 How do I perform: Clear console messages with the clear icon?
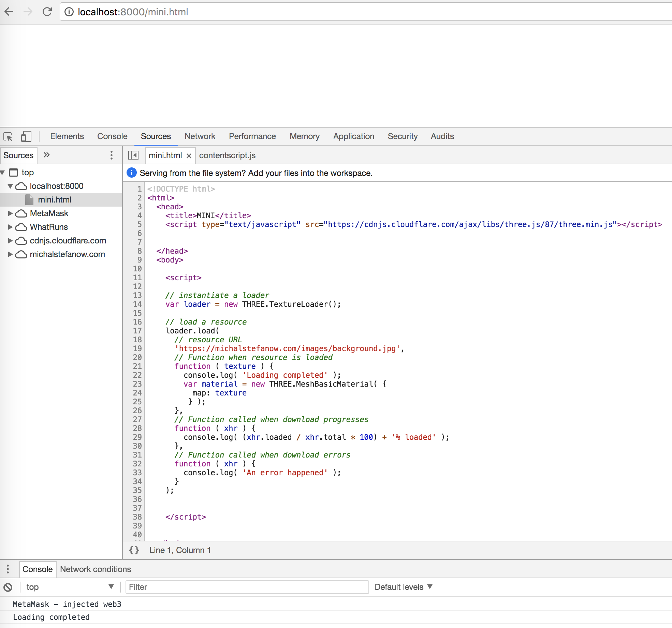[x=8, y=587]
